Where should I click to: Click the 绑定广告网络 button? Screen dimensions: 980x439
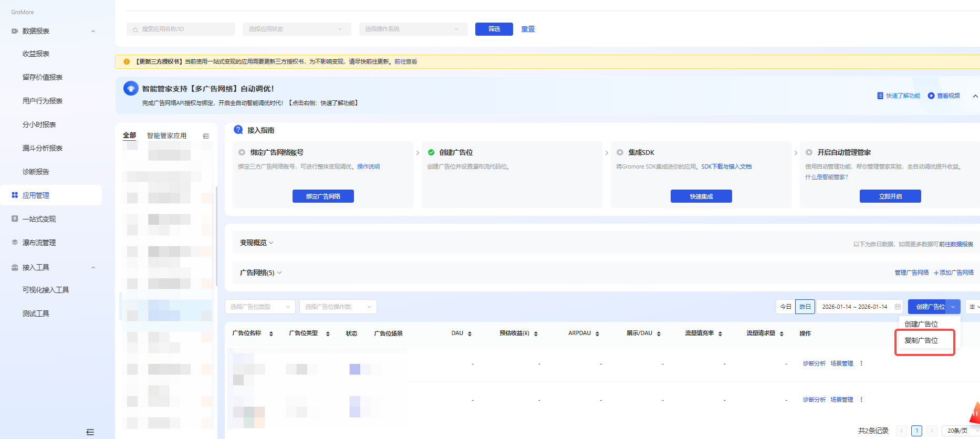pos(323,196)
